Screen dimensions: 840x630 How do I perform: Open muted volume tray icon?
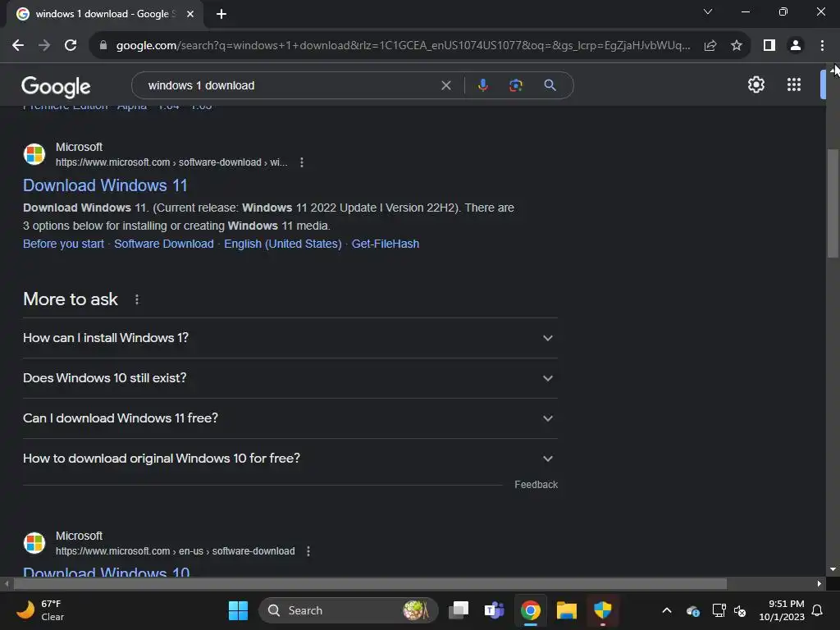(x=740, y=610)
